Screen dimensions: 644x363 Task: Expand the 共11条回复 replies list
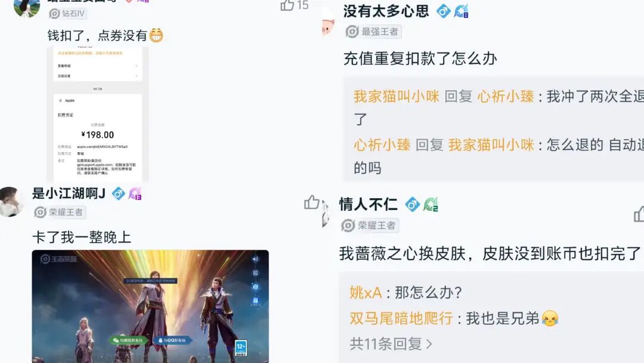(x=391, y=344)
